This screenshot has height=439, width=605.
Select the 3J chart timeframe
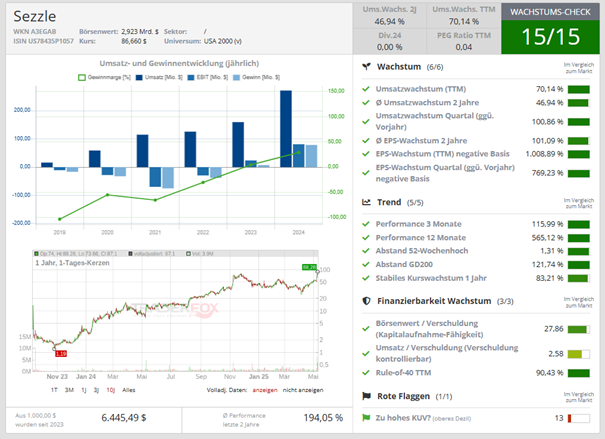click(x=96, y=390)
